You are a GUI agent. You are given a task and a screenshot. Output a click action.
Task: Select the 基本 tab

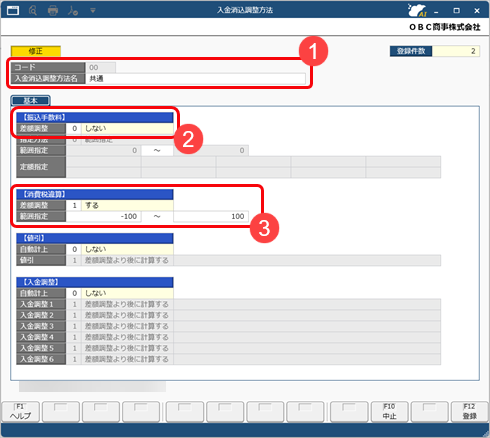tap(31, 100)
